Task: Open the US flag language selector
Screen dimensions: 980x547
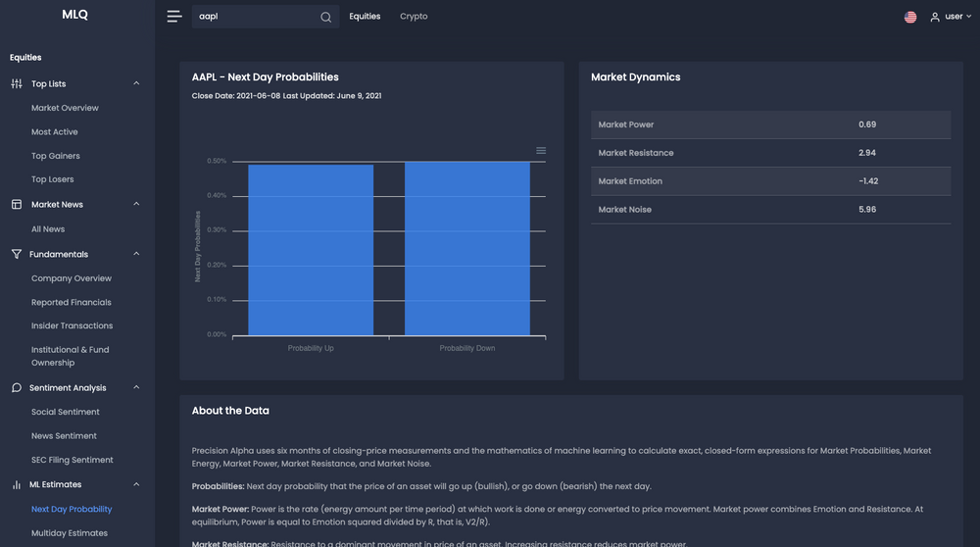Action: click(x=910, y=17)
